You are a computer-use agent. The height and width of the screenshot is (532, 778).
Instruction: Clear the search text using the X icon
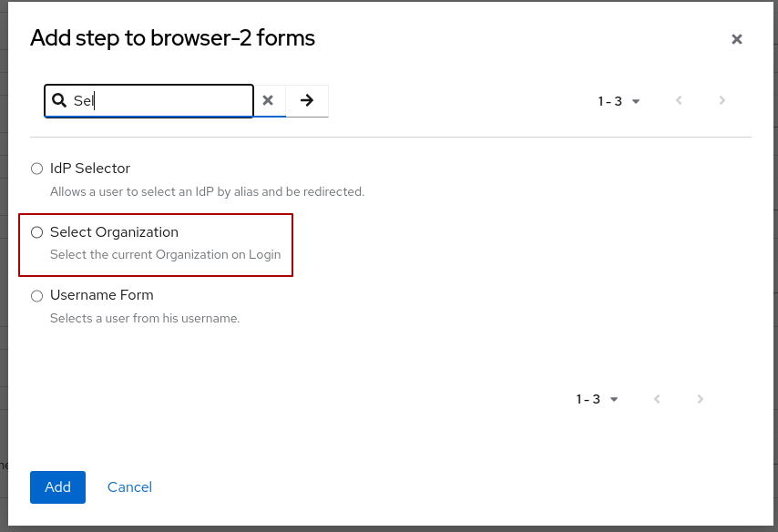tap(269, 99)
